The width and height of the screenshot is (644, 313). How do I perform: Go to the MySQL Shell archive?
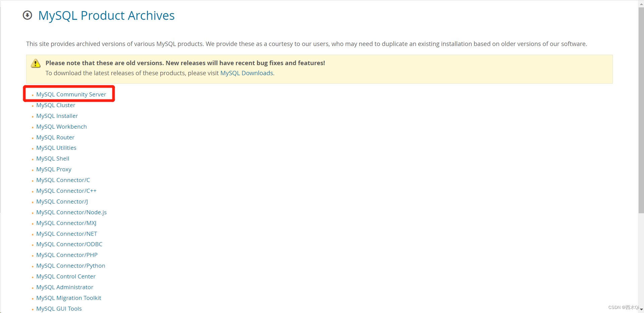(x=53, y=159)
